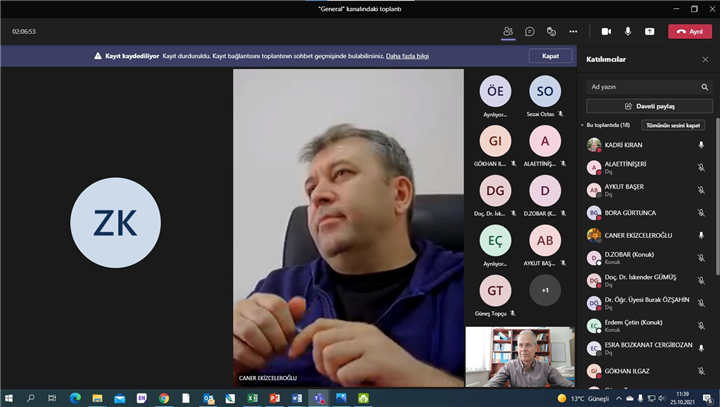
Task: Leave the meeting with the Ayrıl button
Action: point(690,31)
